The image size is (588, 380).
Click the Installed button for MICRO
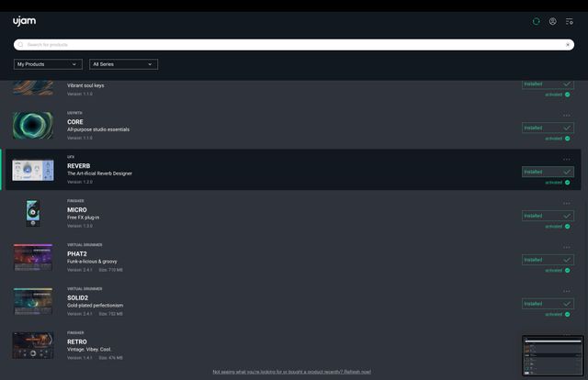(548, 216)
